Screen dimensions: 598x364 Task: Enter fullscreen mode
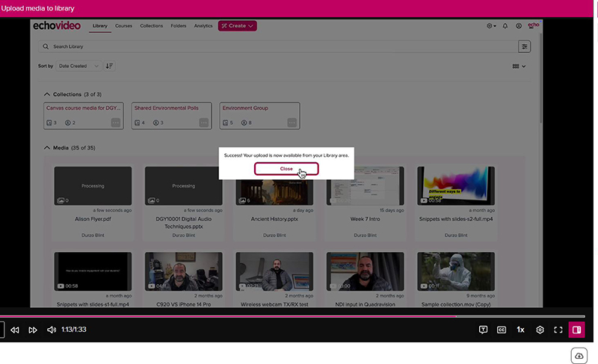(558, 330)
